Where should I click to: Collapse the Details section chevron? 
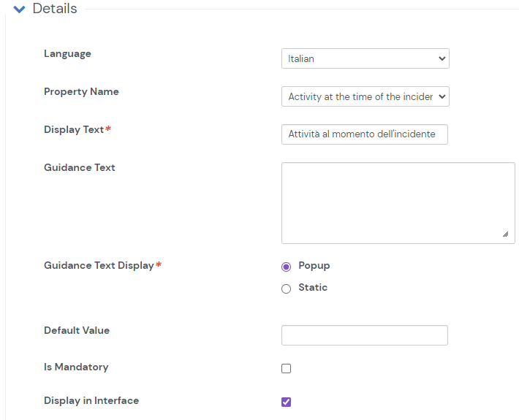click(20, 9)
